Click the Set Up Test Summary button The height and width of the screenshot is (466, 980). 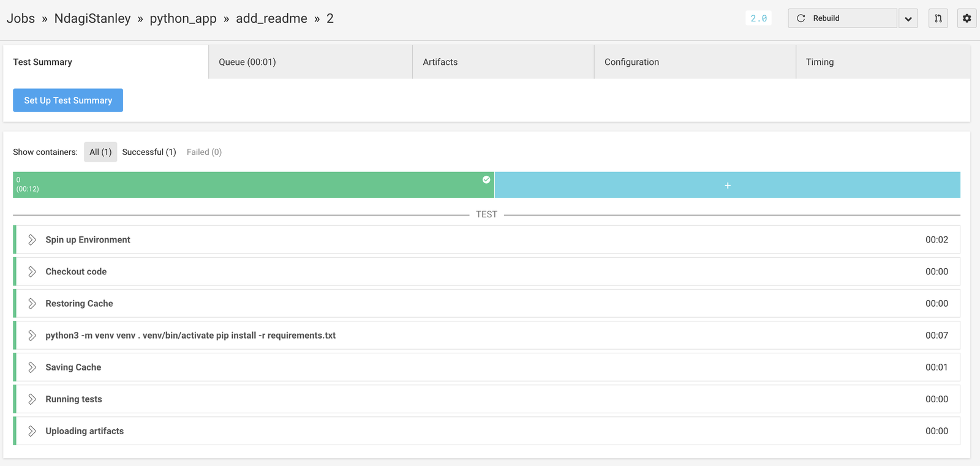pyautogui.click(x=68, y=100)
